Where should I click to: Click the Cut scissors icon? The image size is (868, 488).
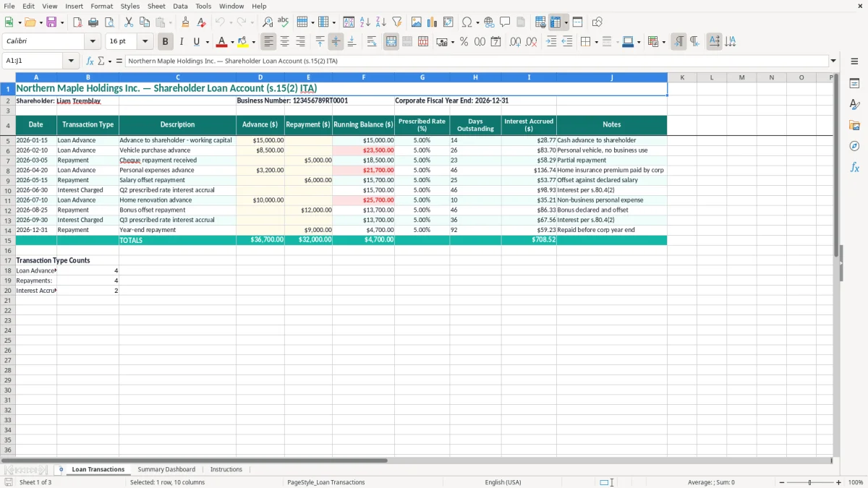129,22
